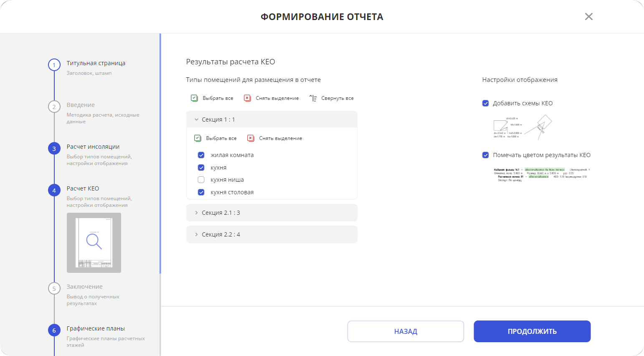Click the top 'Снять выделение' red cross icon
Screen dimensions: 644x356
(247, 98)
